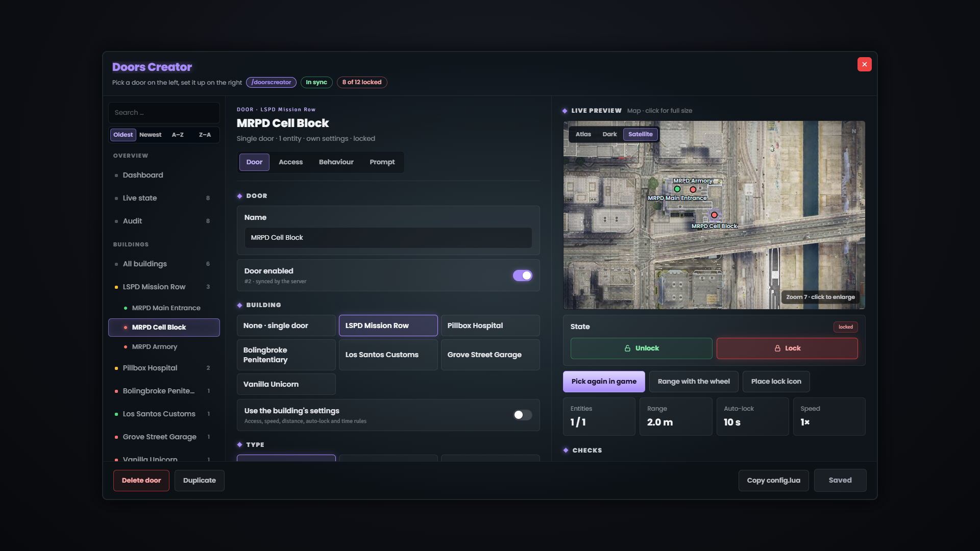Open Audit in the sidebar
Screen dimensions: 980x551
point(164,221)
